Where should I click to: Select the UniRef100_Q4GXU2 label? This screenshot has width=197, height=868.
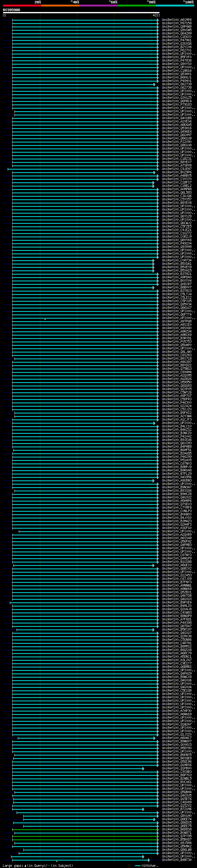click(177, 497)
